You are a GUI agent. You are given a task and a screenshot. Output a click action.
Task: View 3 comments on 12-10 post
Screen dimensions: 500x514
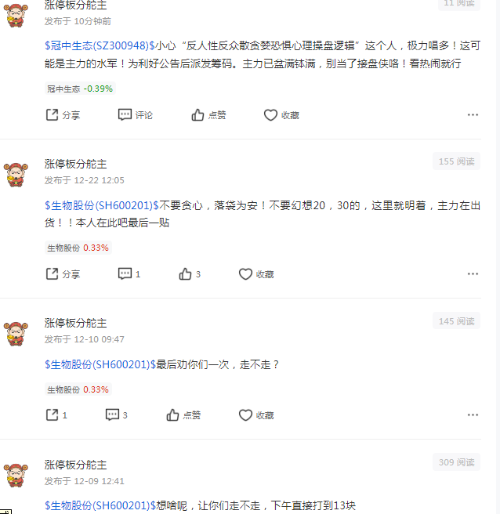pyautogui.click(x=116, y=415)
